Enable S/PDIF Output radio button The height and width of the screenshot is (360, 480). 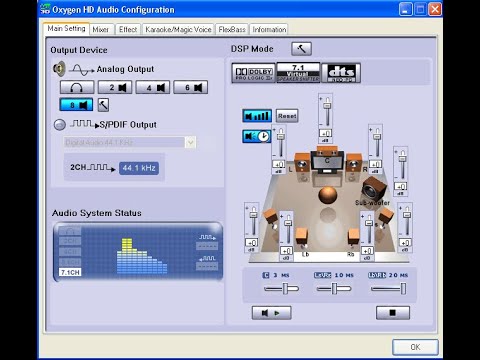[x=60, y=125]
